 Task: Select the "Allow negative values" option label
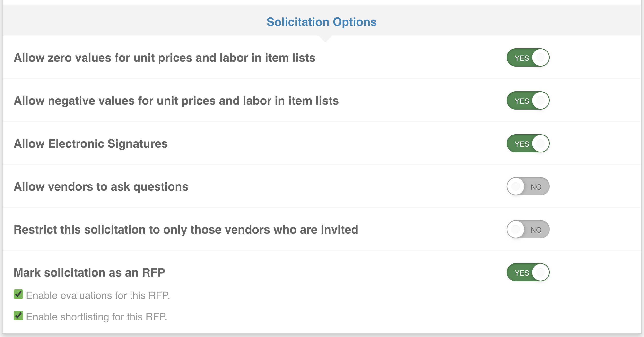(x=176, y=101)
